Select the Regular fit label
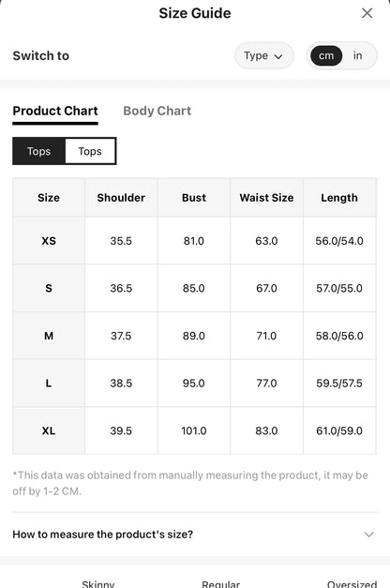The image size is (390, 588). point(220,583)
